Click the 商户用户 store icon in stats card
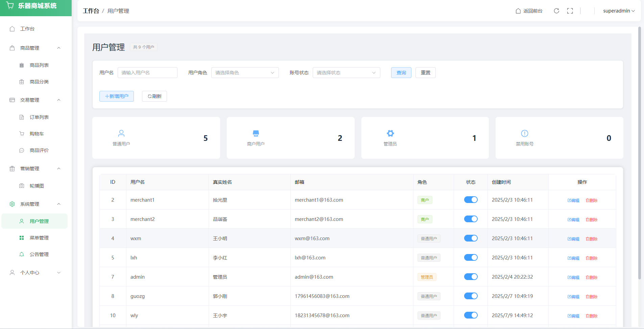Image resolution: width=644 pixels, height=329 pixels. pos(256,133)
